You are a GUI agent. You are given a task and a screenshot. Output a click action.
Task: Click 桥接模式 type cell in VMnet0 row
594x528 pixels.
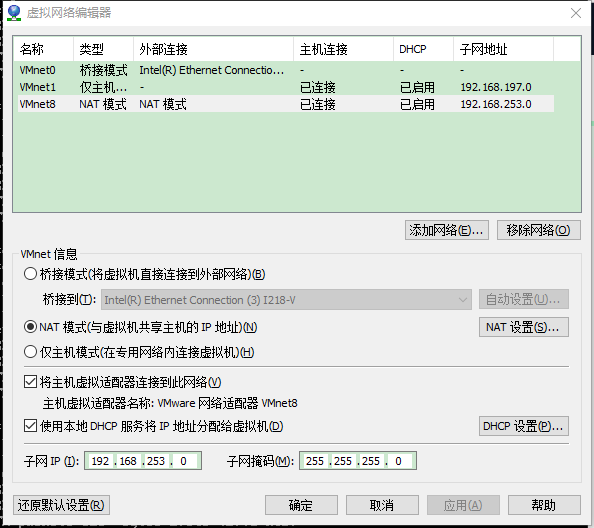coord(103,70)
